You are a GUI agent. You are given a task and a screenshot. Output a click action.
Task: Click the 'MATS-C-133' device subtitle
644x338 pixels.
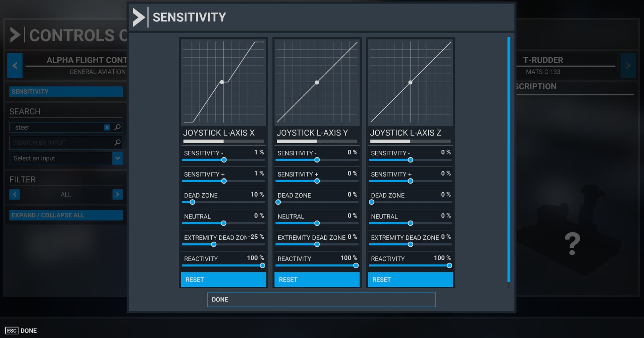click(543, 72)
